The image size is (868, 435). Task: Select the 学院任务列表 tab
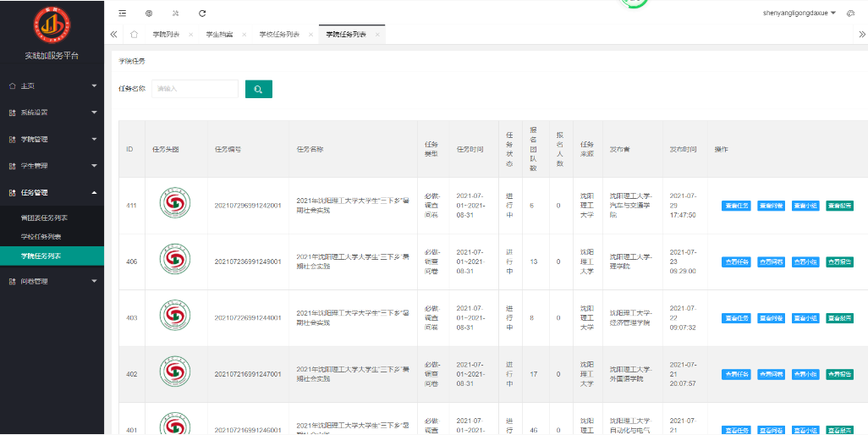(x=346, y=35)
